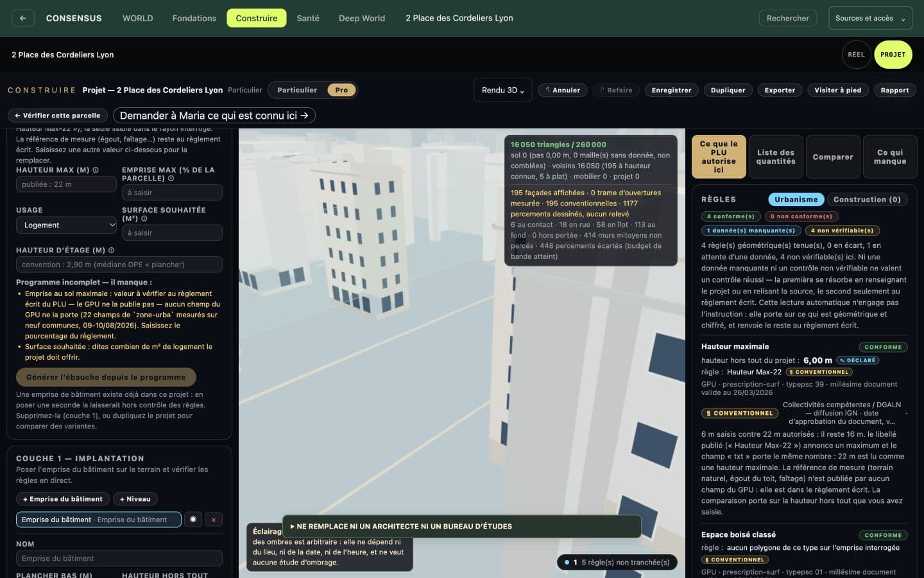Image resolution: width=924 pixels, height=578 pixels.
Task: Switch to the Deep World tab
Action: (362, 18)
